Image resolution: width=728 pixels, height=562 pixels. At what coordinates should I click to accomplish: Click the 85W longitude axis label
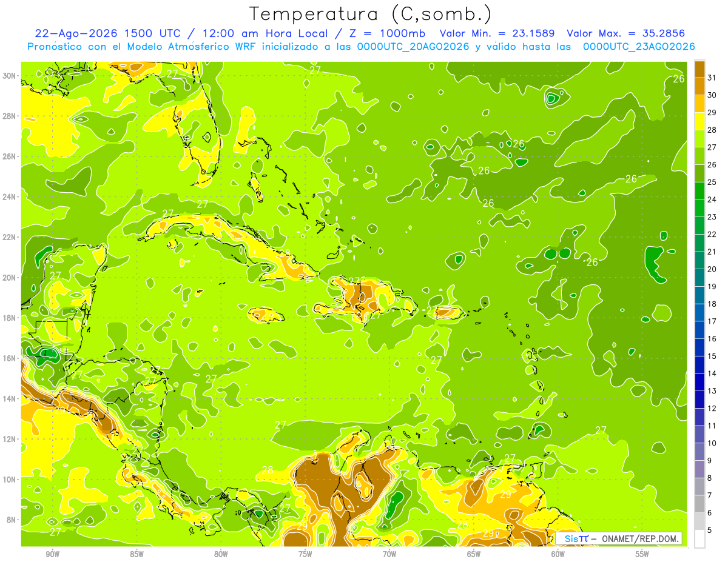[x=137, y=554]
